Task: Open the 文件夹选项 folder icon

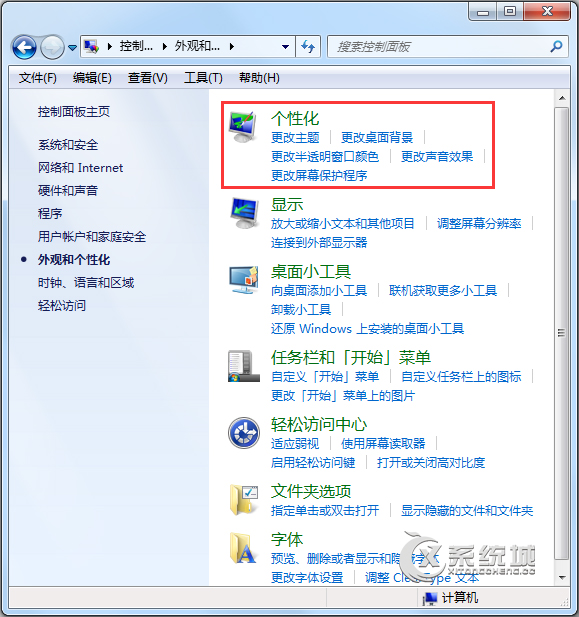Action: (x=244, y=500)
